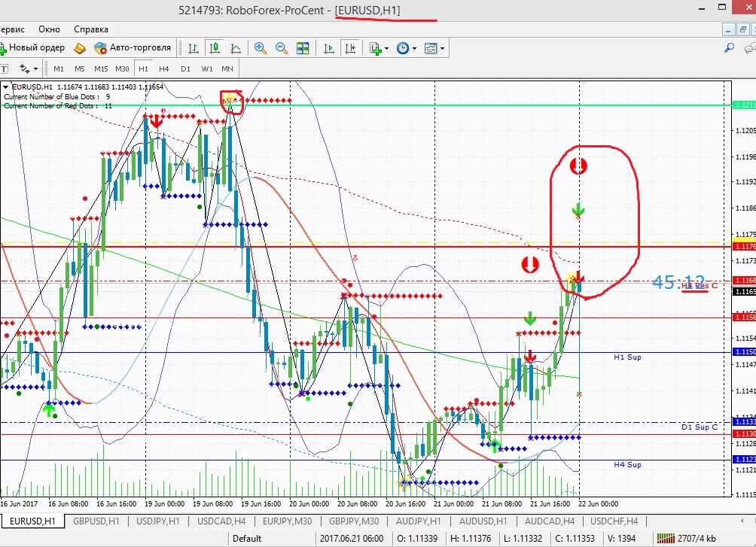Minimize the inner chart window

tap(728, 30)
